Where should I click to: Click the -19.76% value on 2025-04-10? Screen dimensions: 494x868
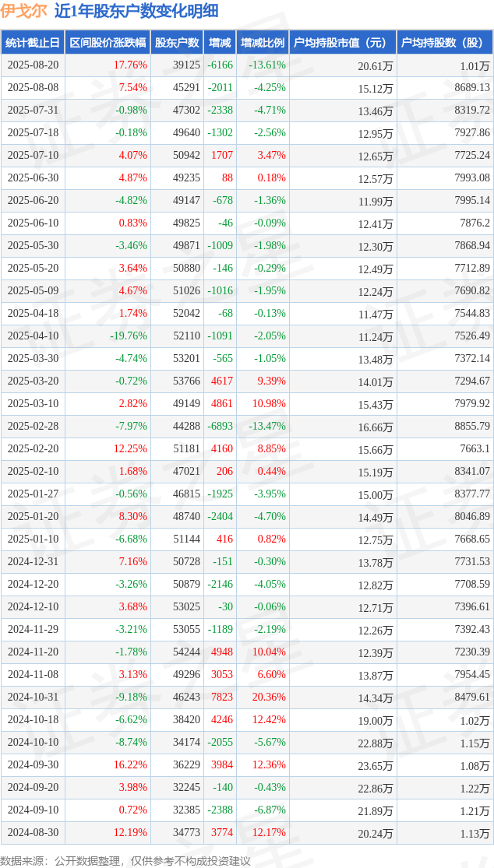[x=129, y=336]
